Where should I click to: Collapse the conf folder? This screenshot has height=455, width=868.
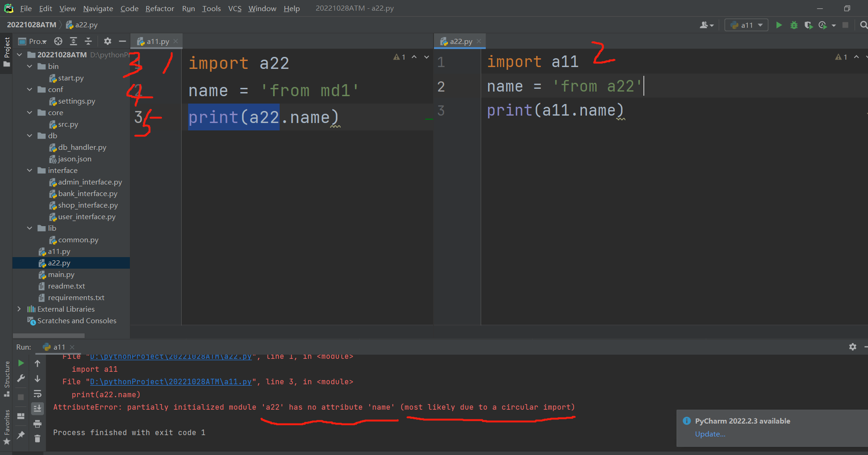30,89
